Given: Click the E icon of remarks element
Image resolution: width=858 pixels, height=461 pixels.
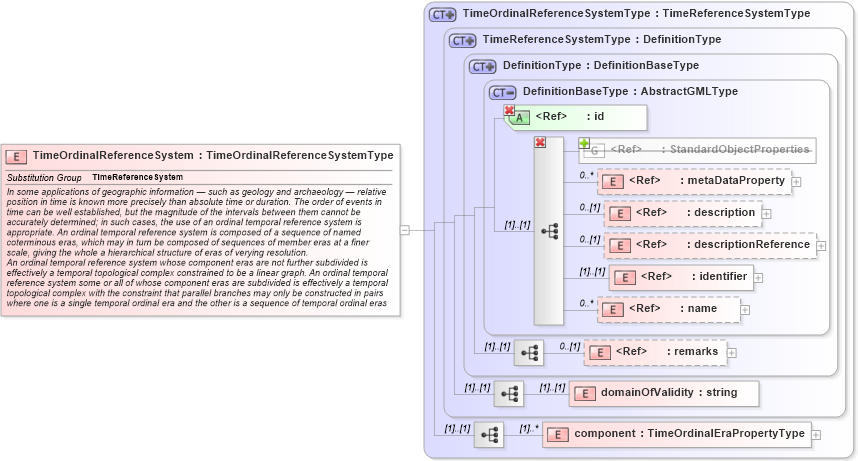Looking at the screenshot, I should (600, 353).
